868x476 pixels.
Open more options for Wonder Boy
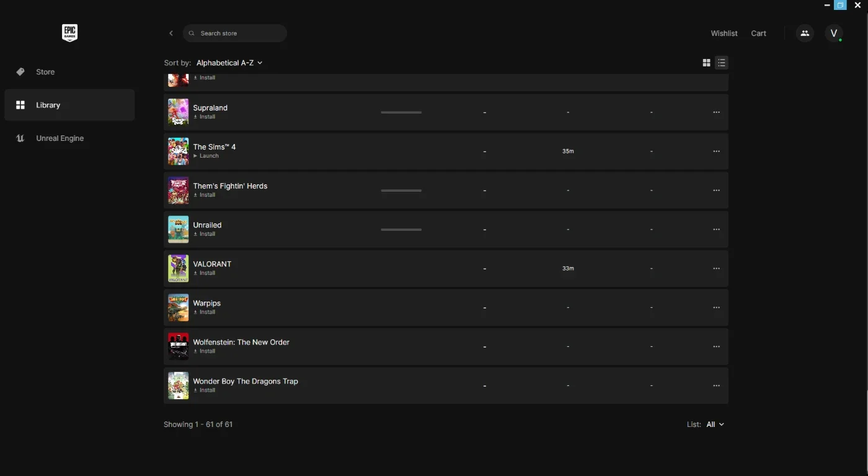point(716,386)
